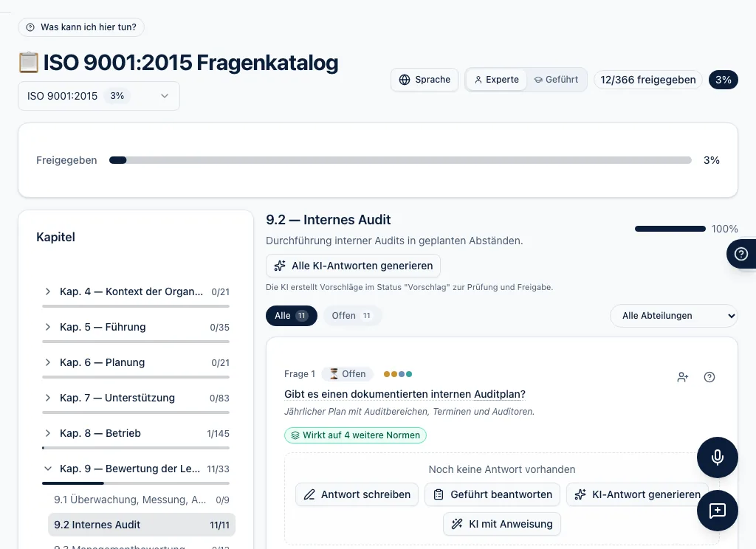Screen dimensions: 756x549
Task: Expand Kap. 6 — Planung chapter
Action: (136, 362)
